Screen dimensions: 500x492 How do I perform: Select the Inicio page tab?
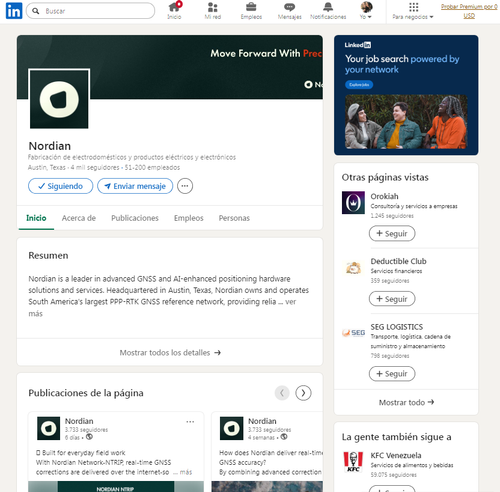click(x=36, y=218)
